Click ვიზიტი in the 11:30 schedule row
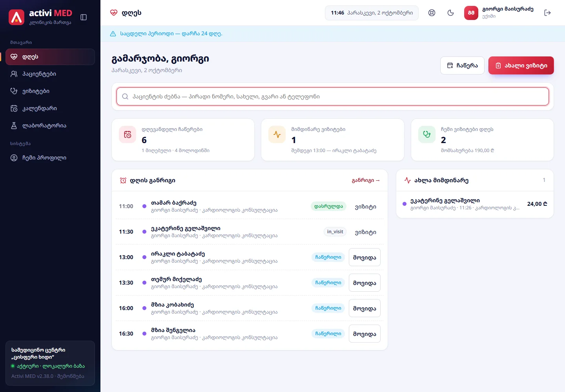Image resolution: width=565 pixels, height=392 pixels. [365, 232]
